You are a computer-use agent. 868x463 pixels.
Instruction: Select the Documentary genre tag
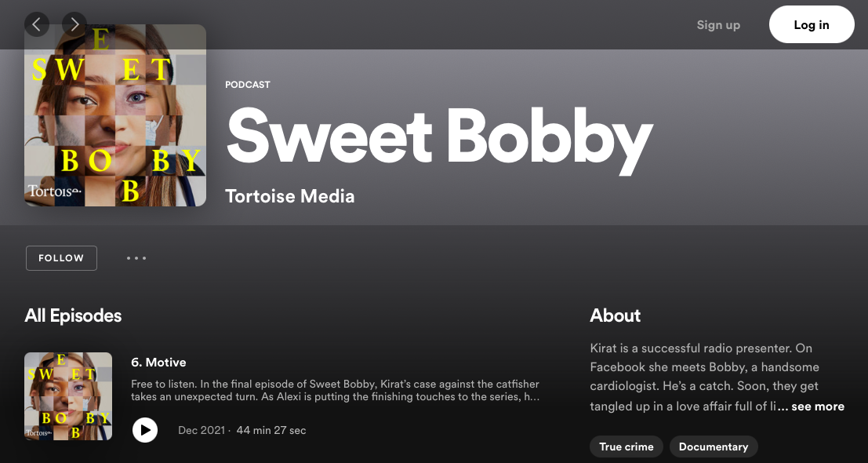[x=714, y=447]
